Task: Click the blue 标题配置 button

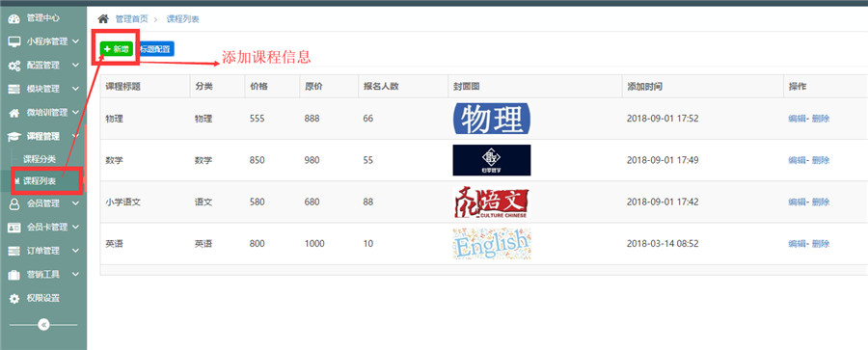Action: click(x=155, y=49)
